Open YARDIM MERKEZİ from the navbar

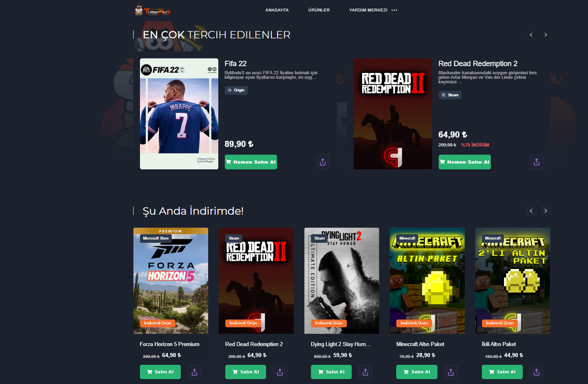[368, 10]
